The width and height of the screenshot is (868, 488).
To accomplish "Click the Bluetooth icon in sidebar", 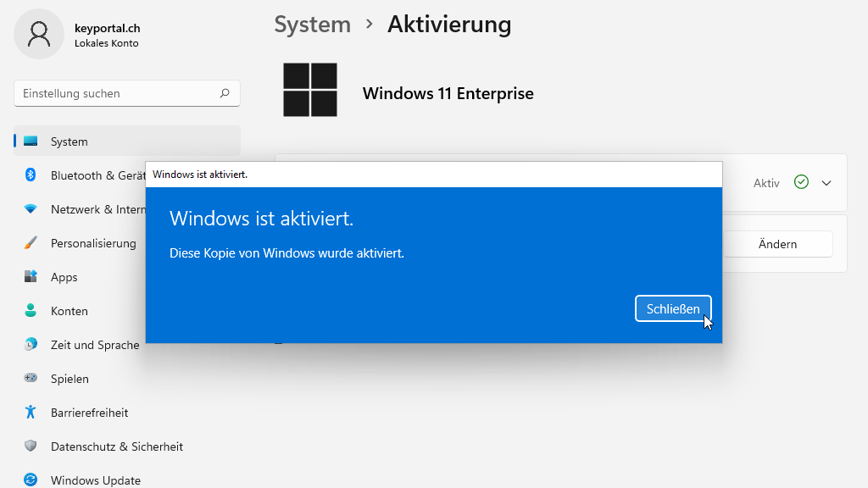I will [x=31, y=175].
